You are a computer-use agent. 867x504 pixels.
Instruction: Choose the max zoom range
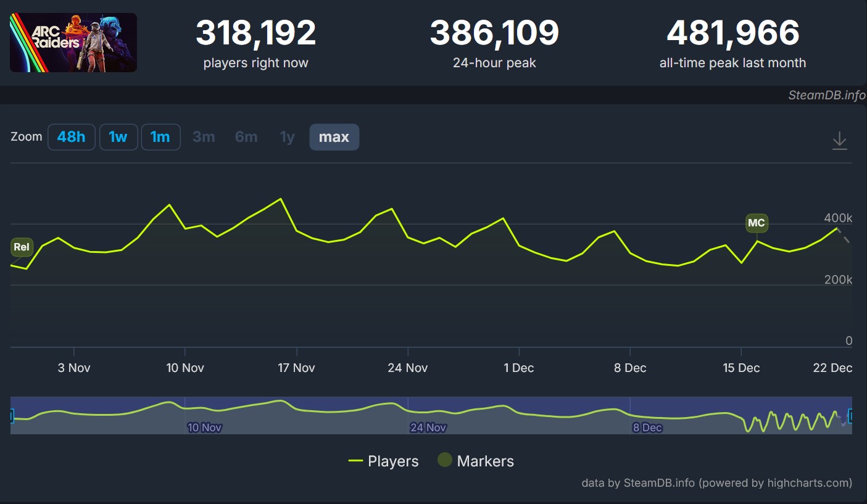[x=334, y=137]
